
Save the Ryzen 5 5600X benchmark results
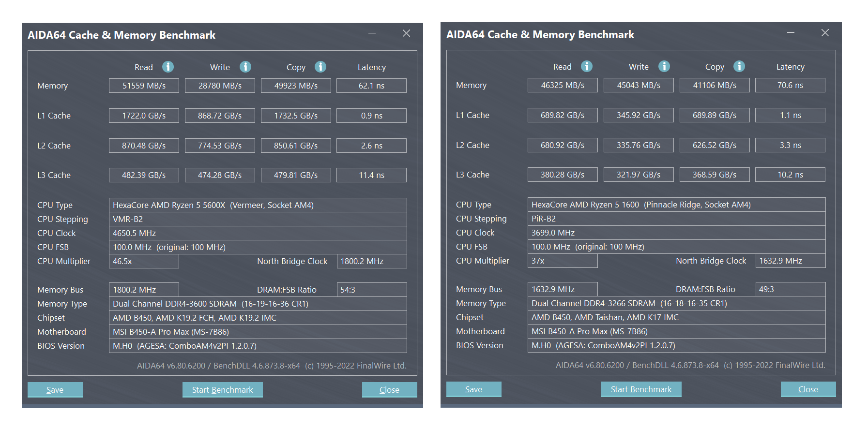click(55, 390)
